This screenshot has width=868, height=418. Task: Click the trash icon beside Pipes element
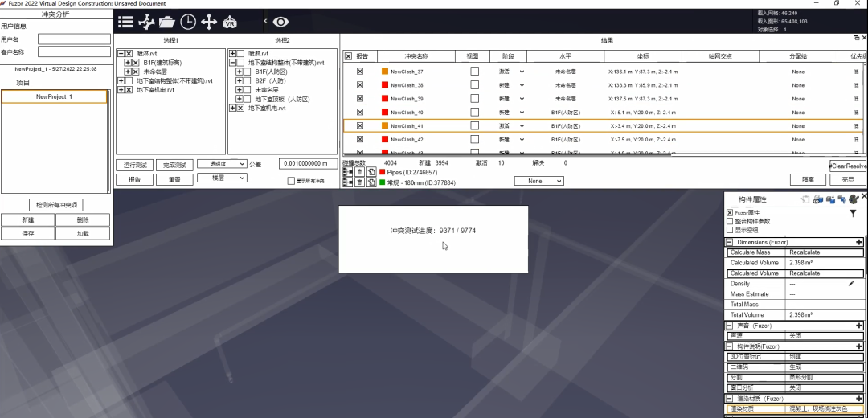point(359,172)
